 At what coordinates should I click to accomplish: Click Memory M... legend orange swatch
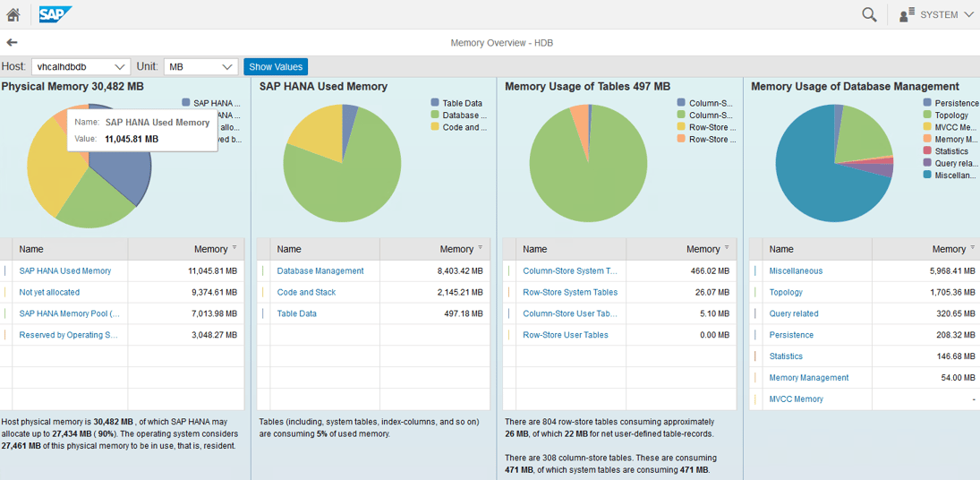coord(927,138)
